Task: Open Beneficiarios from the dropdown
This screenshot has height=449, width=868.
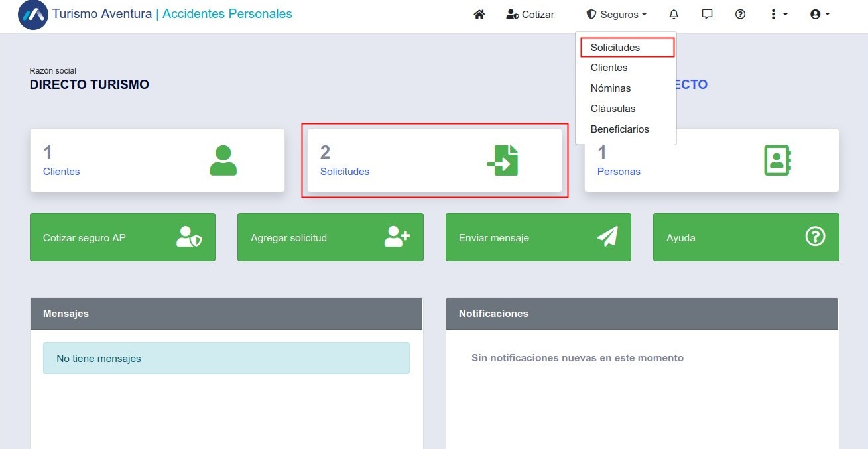Action: (x=619, y=129)
